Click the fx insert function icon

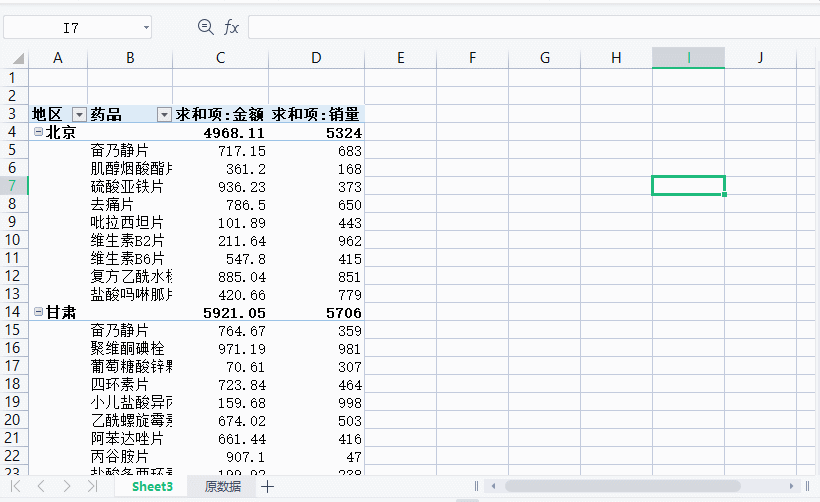231,28
